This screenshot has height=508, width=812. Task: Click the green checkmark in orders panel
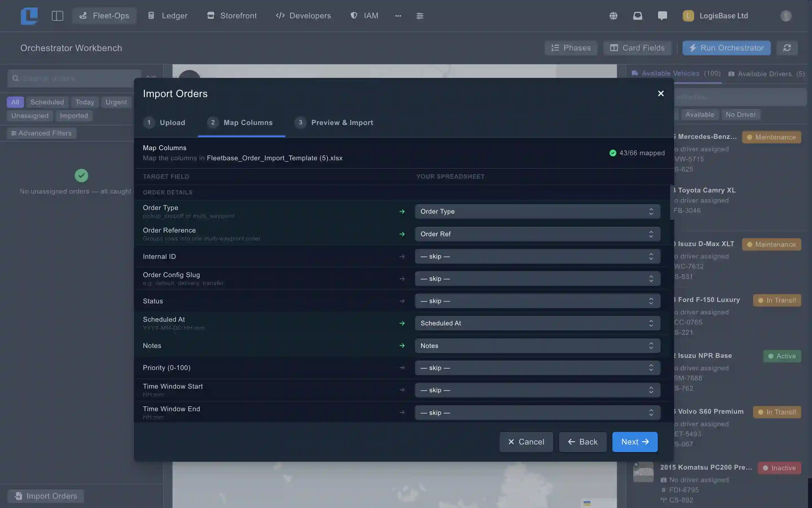81,175
